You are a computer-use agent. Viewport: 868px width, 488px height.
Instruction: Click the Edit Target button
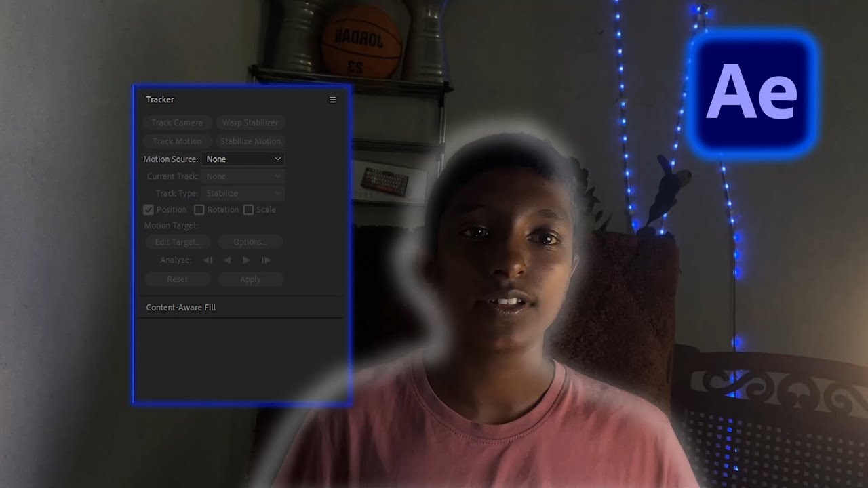[x=177, y=242]
